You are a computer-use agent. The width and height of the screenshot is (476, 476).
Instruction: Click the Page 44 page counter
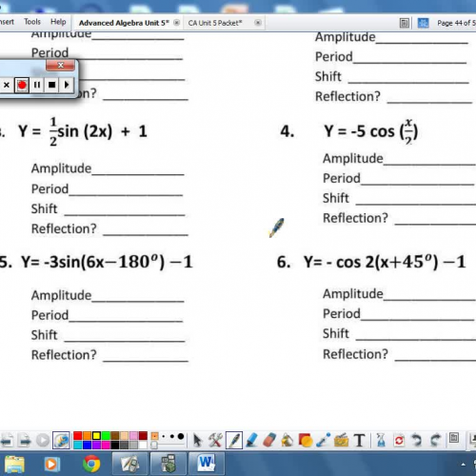coord(456,23)
